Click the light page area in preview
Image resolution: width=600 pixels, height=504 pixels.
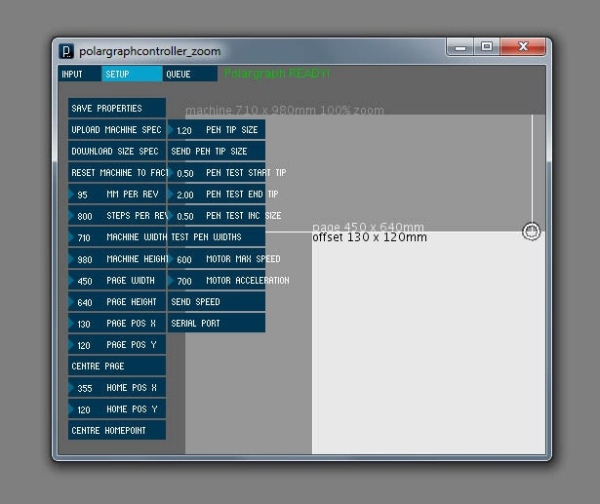point(429,343)
